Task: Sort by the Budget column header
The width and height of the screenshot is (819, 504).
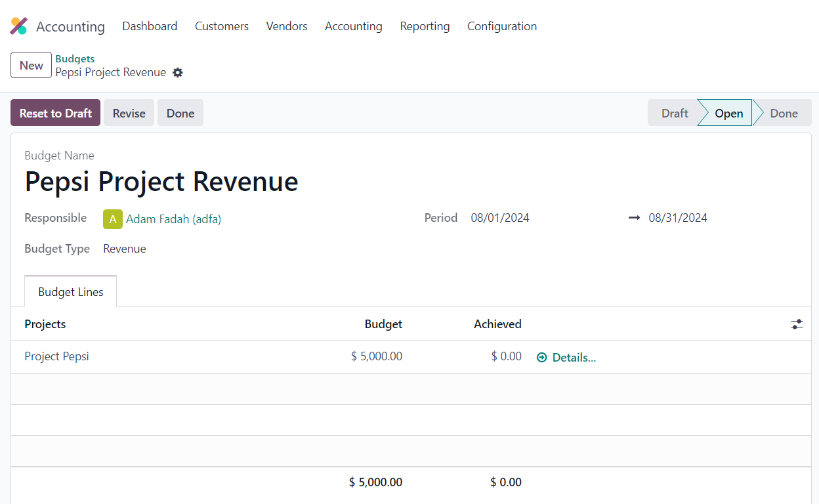Action: 383,324
